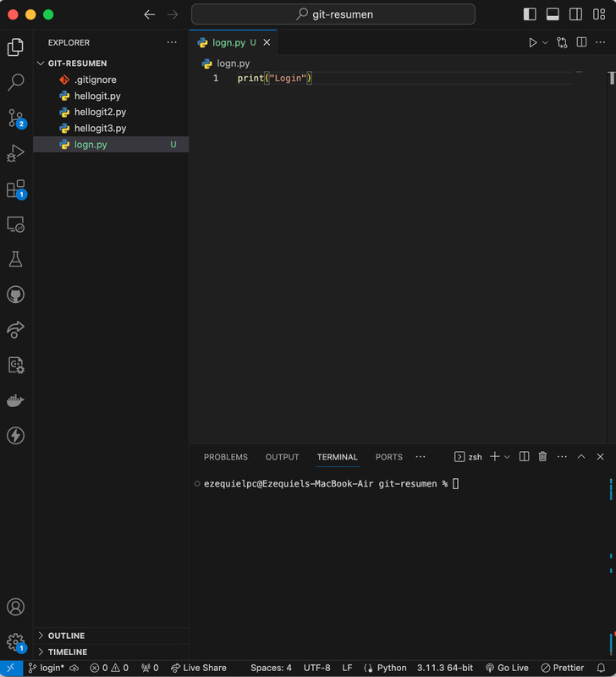The image size is (616, 677).
Task: Click logn.py in the breadcrumb
Action: click(x=233, y=63)
